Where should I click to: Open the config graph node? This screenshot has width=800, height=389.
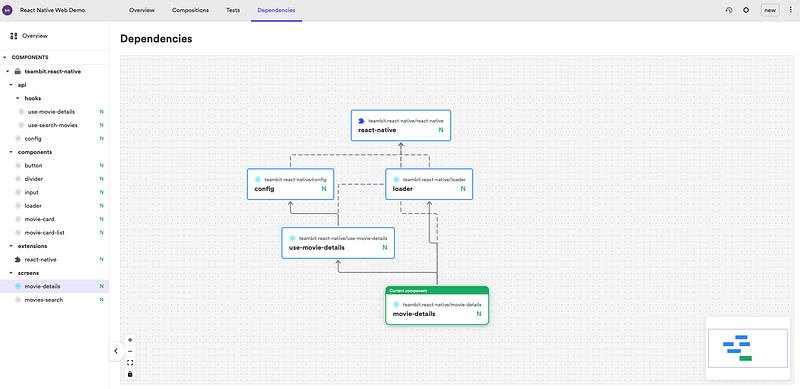click(290, 184)
